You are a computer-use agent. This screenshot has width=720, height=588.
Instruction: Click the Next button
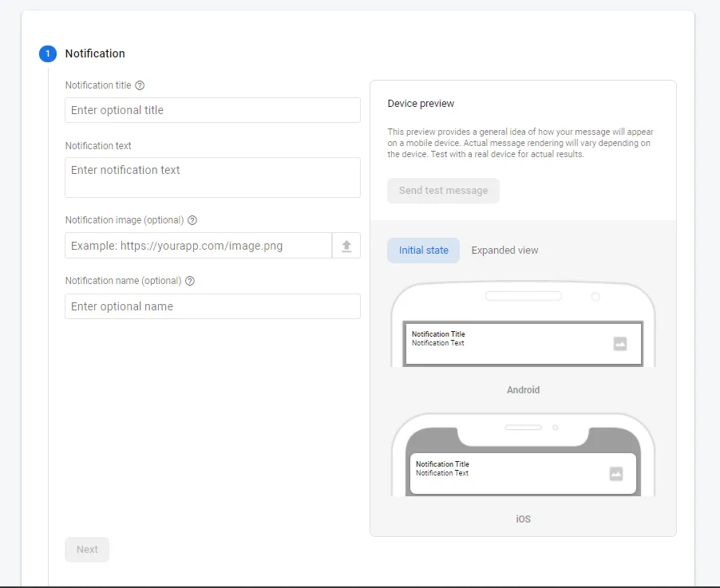(x=86, y=549)
